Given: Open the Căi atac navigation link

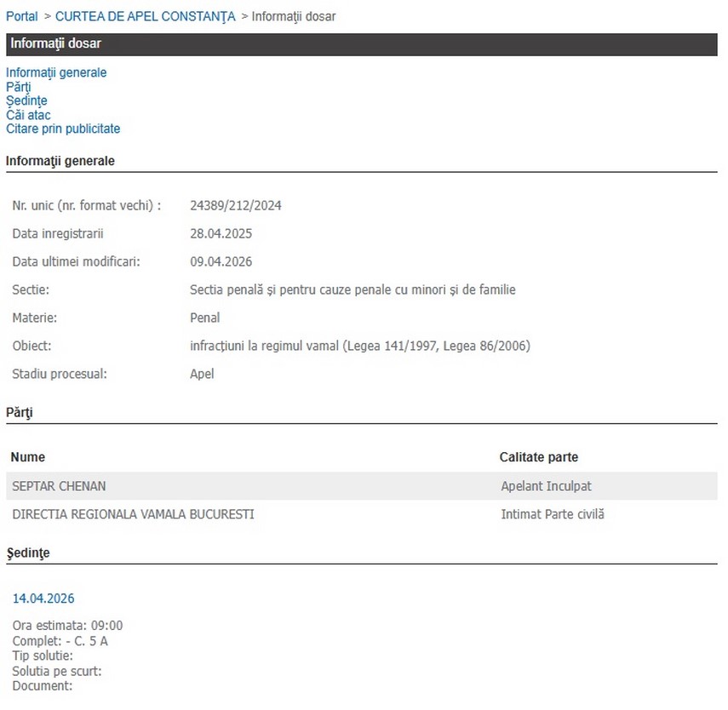Looking at the screenshot, I should point(28,115).
